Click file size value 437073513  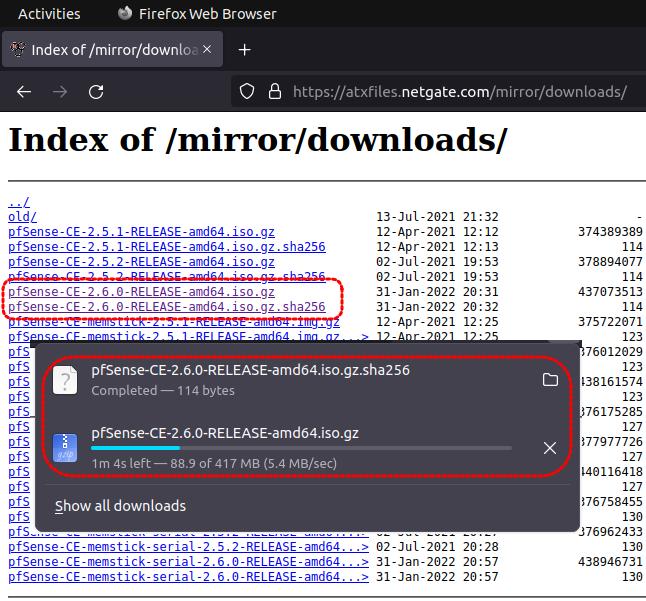point(610,292)
